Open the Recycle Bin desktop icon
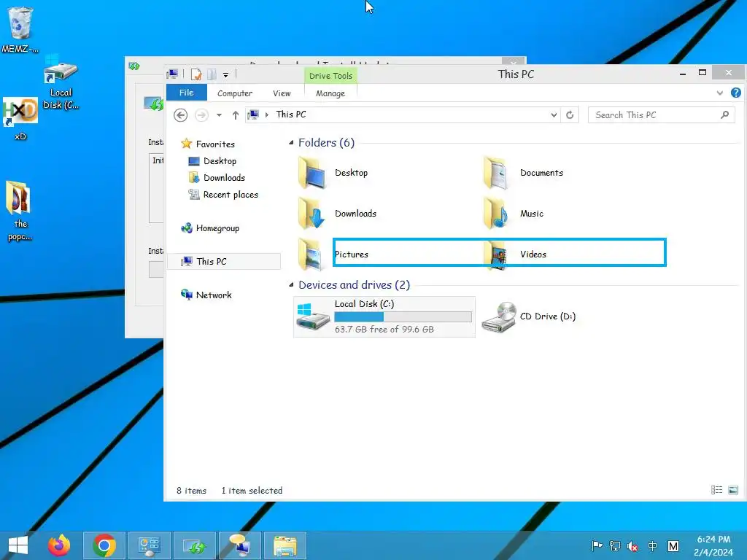The height and width of the screenshot is (560, 747). tap(20, 29)
